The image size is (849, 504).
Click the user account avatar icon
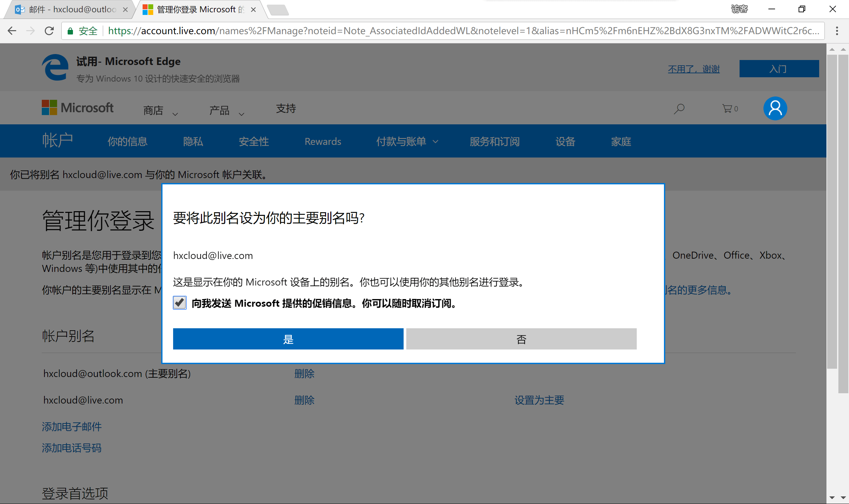click(775, 109)
